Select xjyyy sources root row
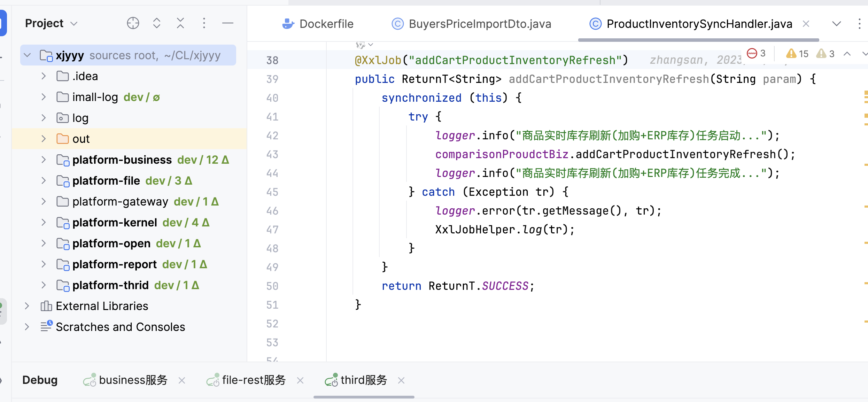868x402 pixels. (128, 55)
